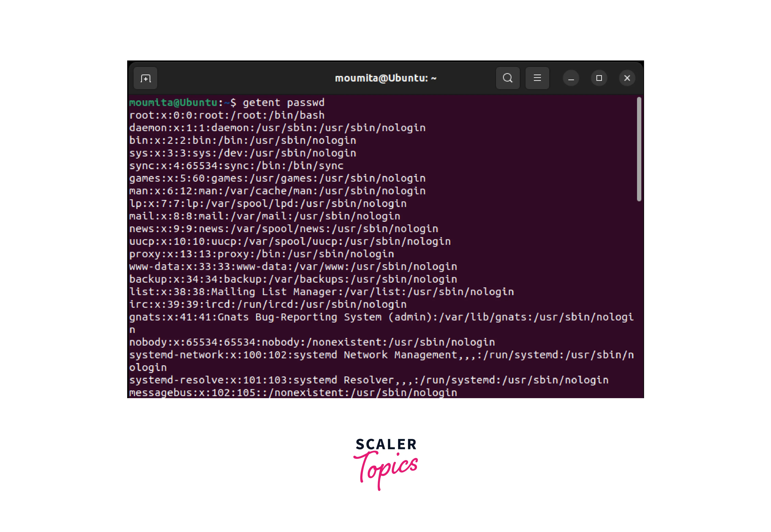Click the daemon user entry line
Viewport: 771px width, 532px height.
click(277, 128)
